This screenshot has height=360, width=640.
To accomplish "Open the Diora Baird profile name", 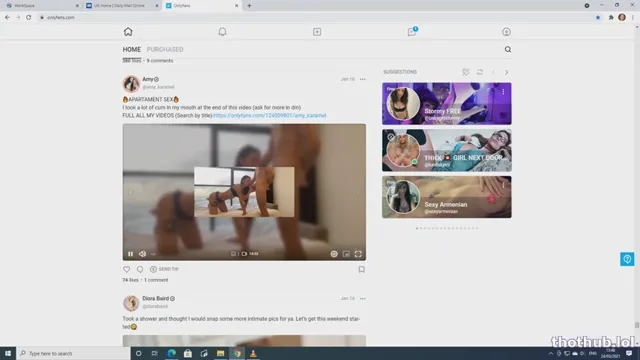I will click(x=156, y=298).
